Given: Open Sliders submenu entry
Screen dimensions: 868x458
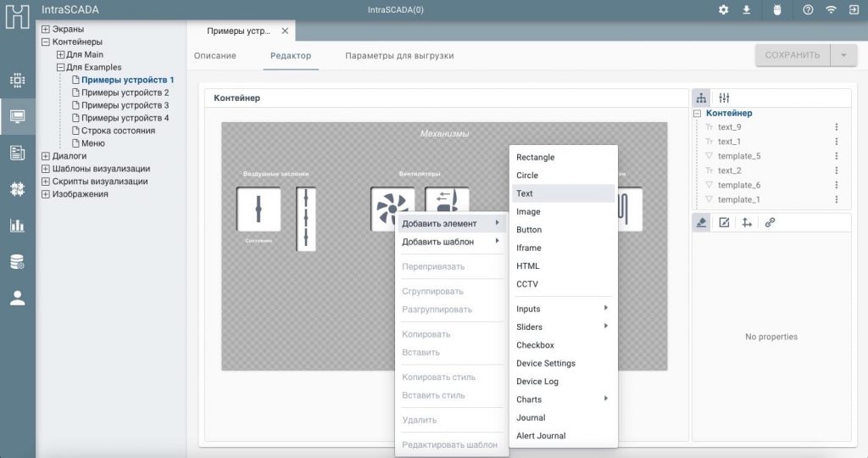Looking at the screenshot, I should [563, 327].
